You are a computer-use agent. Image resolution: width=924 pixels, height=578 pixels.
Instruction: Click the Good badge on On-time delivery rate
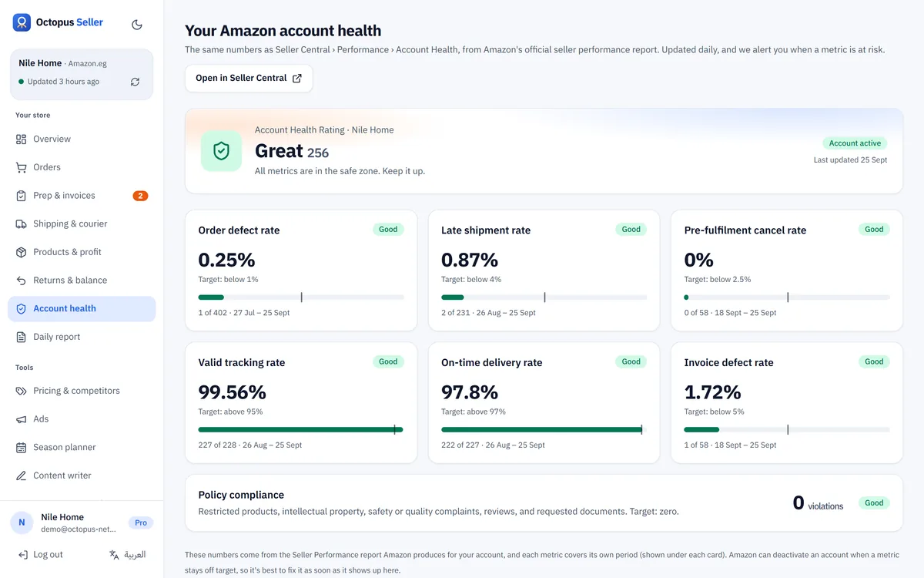tap(631, 361)
